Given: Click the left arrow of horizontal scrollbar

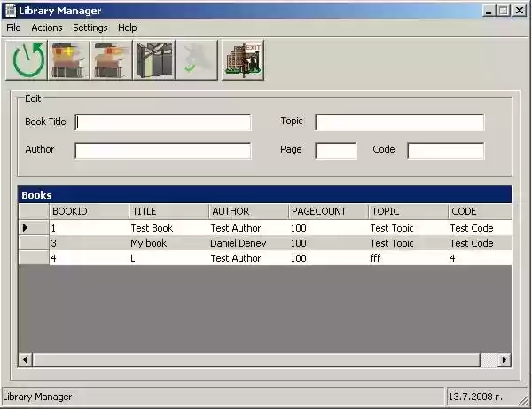Looking at the screenshot, I should [25, 360].
